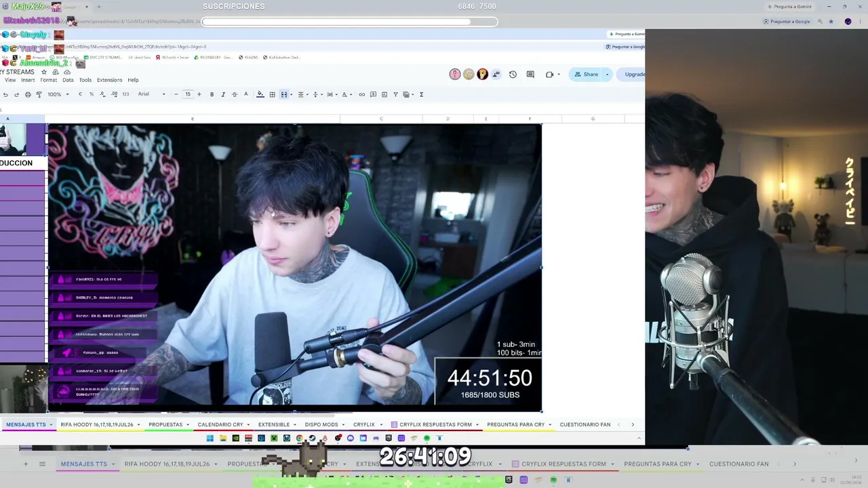This screenshot has width=868, height=488.
Task: Open the Help menu
Action: [x=133, y=80]
